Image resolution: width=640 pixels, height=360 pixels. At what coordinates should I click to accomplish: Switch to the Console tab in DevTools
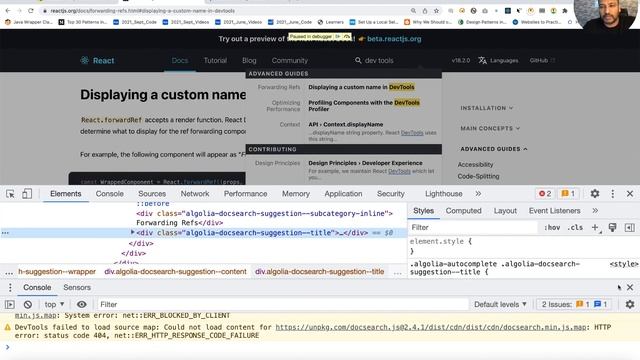click(x=109, y=194)
